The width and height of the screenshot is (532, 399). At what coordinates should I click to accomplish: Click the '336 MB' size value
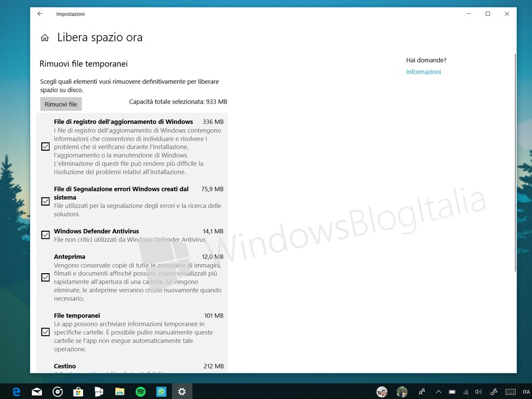coord(213,122)
